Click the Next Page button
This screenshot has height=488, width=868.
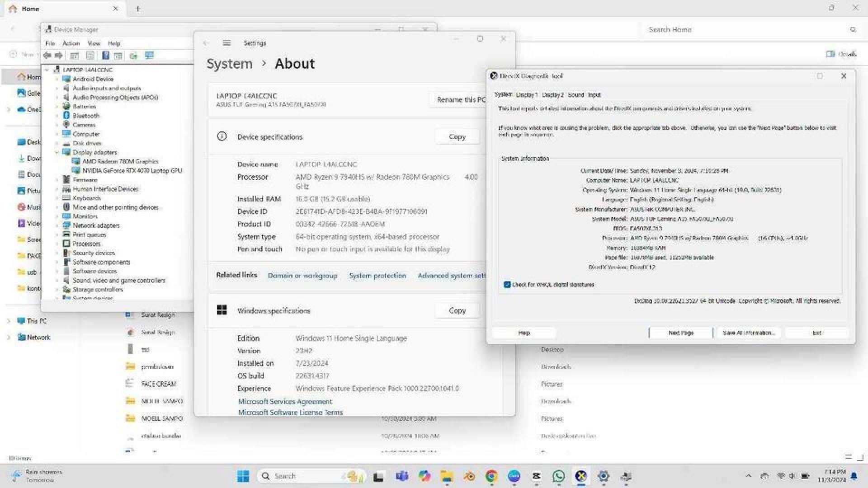pyautogui.click(x=681, y=333)
